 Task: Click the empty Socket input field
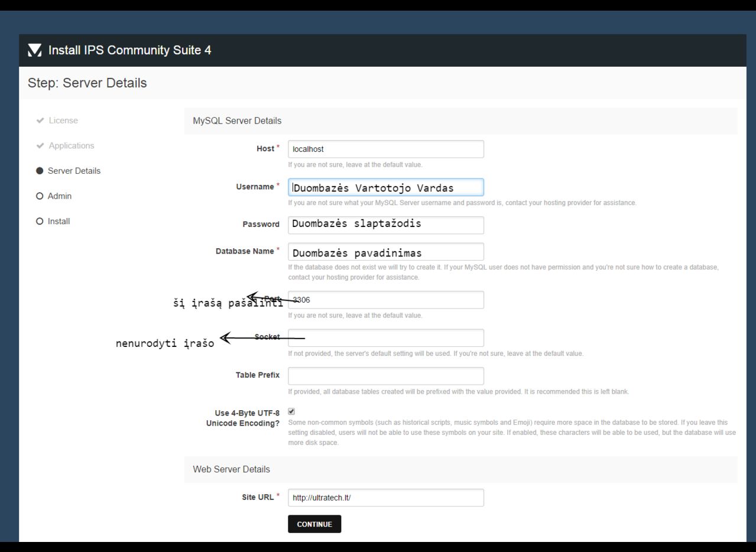coord(386,338)
